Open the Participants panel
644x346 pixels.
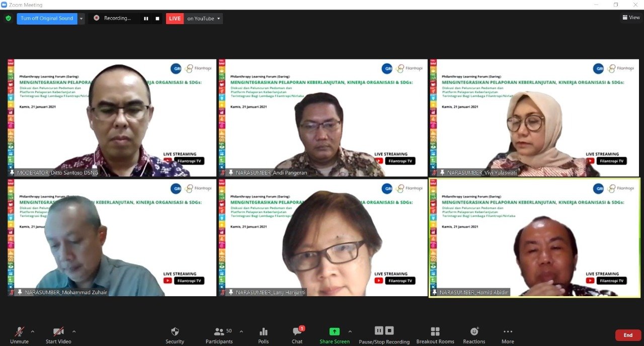(219, 332)
